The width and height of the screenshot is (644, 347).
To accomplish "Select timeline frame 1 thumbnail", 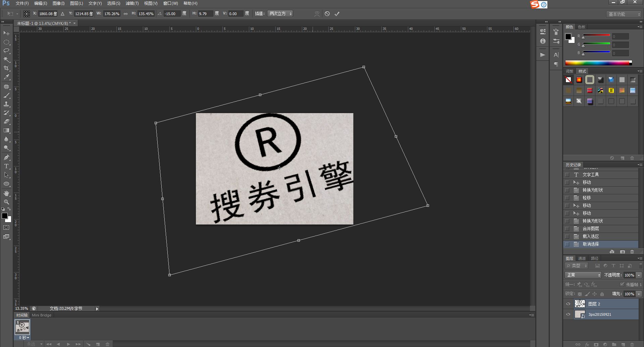I will click(x=22, y=327).
